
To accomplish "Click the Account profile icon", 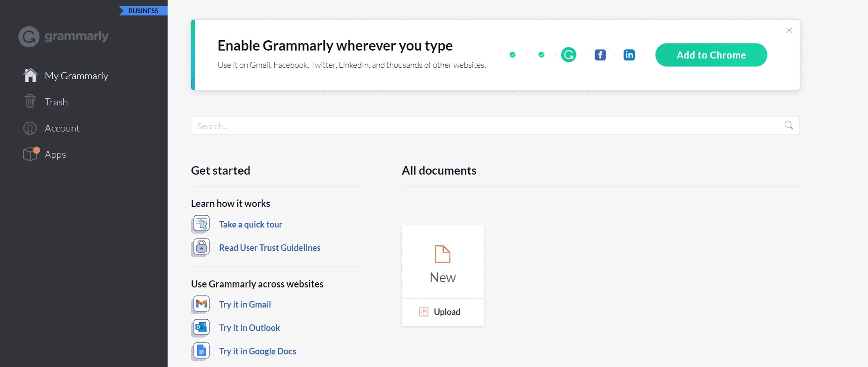I will pyautogui.click(x=30, y=128).
